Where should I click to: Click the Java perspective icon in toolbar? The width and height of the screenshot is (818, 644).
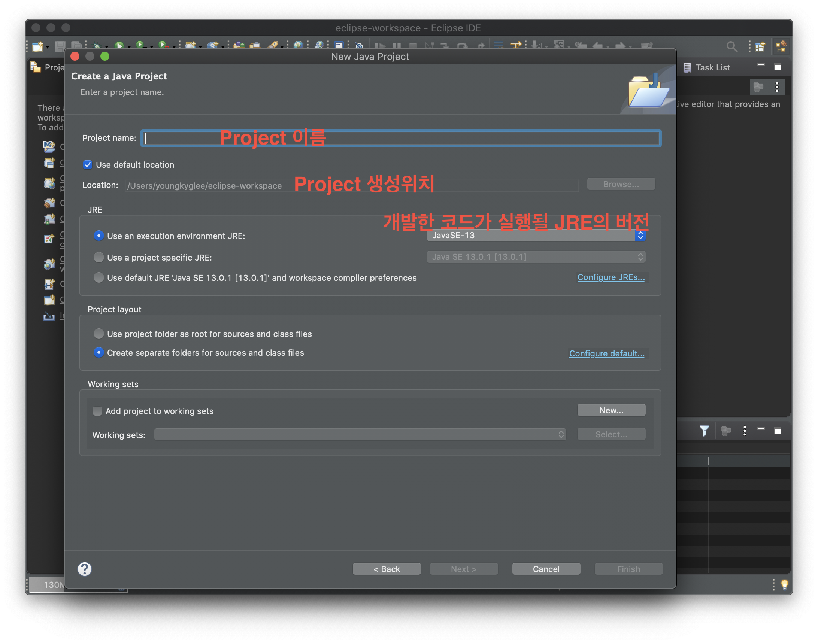[781, 47]
